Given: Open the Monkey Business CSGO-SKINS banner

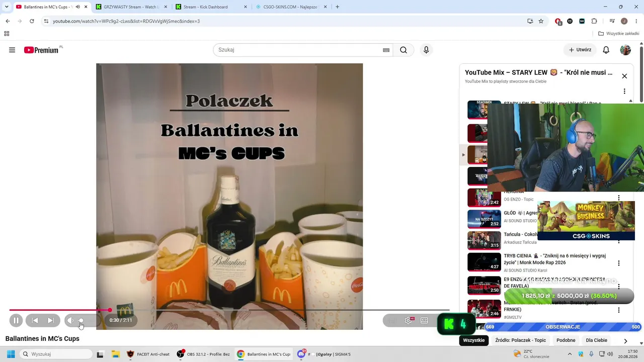Looking at the screenshot, I should (586, 221).
